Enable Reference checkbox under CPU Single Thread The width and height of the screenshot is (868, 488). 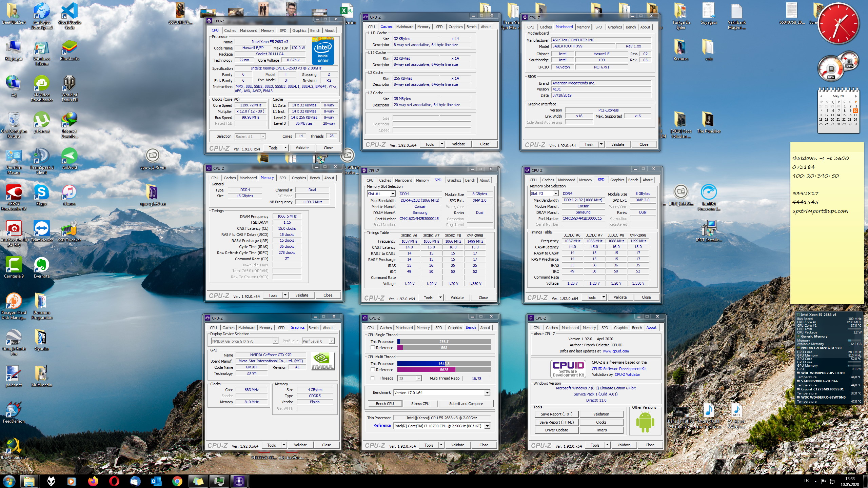click(x=373, y=348)
